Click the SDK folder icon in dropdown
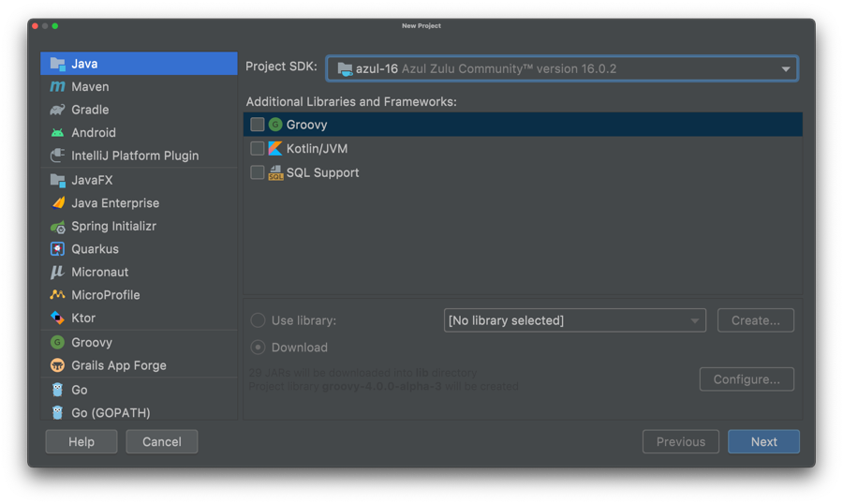 345,69
